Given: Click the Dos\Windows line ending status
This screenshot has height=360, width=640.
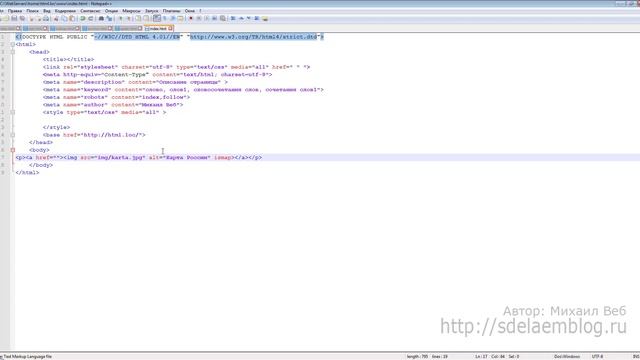Looking at the screenshot, I should [567, 356].
